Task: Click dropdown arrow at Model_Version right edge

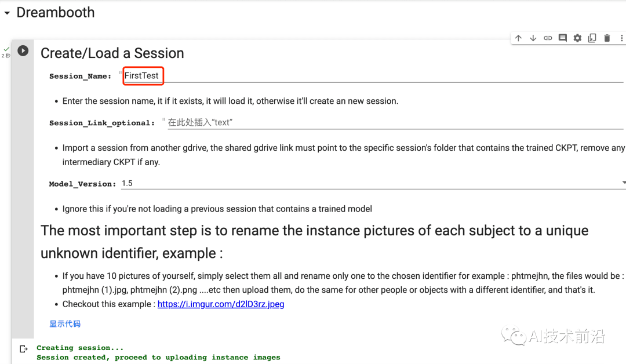Action: pyautogui.click(x=623, y=183)
